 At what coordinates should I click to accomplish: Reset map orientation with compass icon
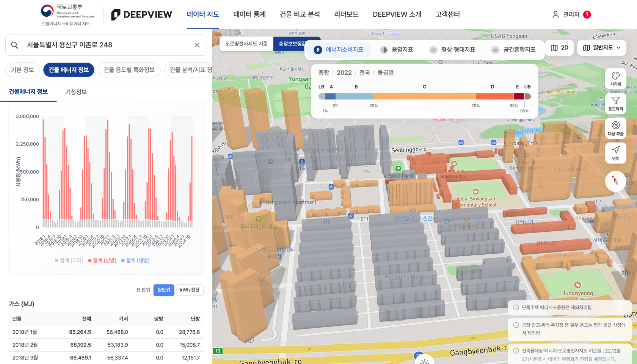click(615, 181)
